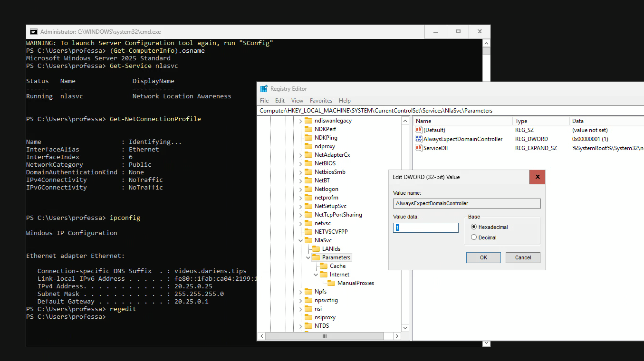Cancel the Edit DWORD dialog
The height and width of the screenshot is (361, 644).
[523, 257]
